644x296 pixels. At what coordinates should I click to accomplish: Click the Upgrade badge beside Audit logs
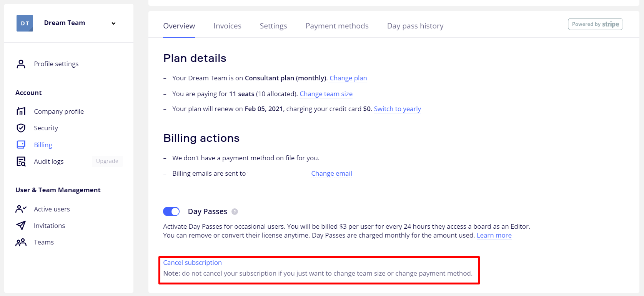107,161
